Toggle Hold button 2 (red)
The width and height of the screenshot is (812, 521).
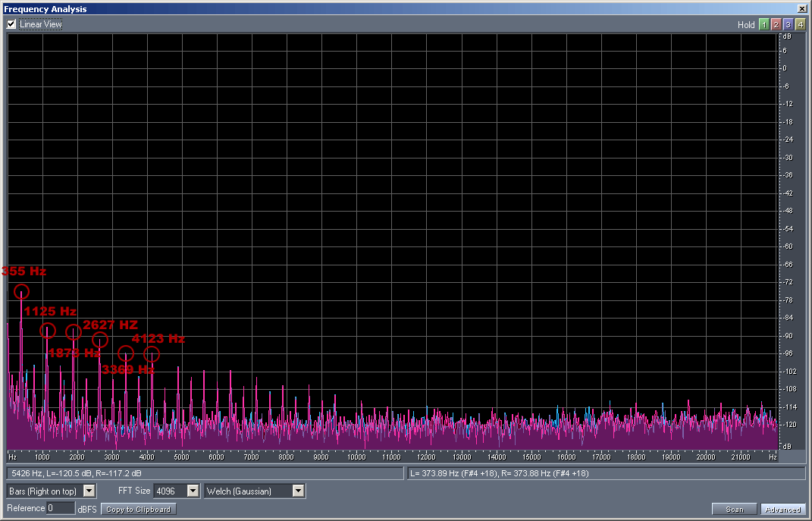tap(776, 24)
